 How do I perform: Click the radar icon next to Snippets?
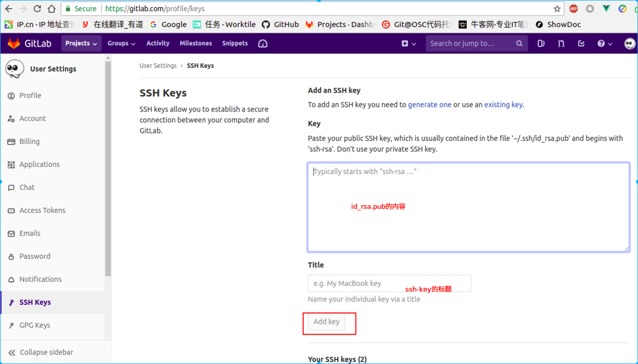(x=262, y=44)
